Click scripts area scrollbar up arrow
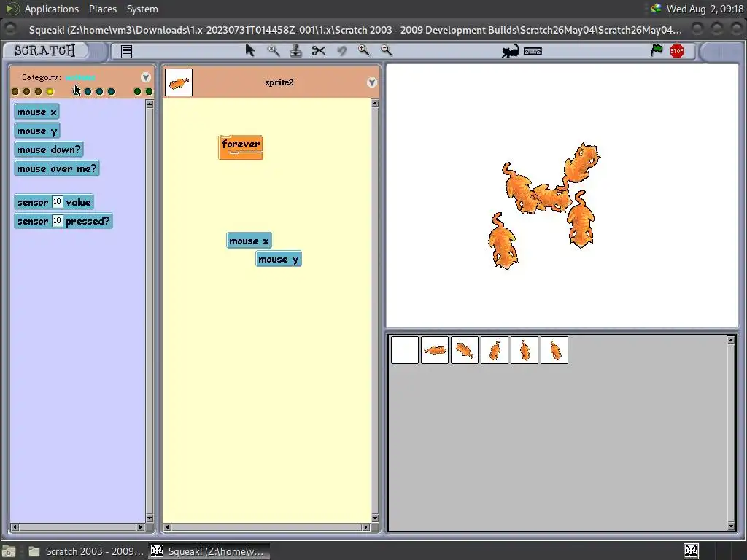 pyautogui.click(x=375, y=104)
